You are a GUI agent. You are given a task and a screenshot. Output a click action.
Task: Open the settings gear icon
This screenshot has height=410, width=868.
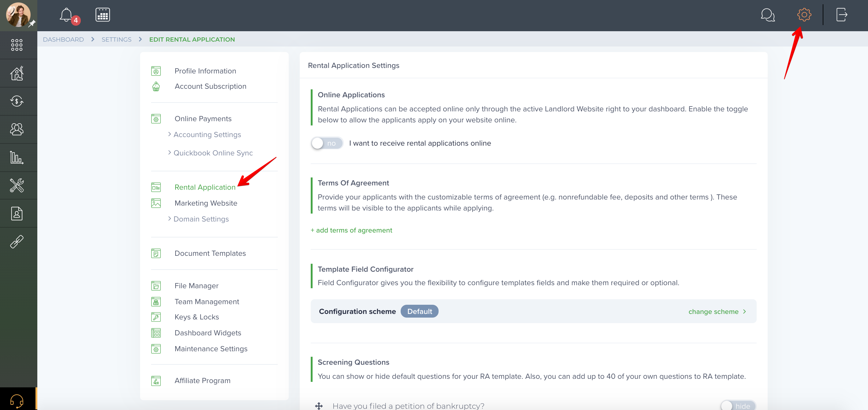(x=804, y=14)
